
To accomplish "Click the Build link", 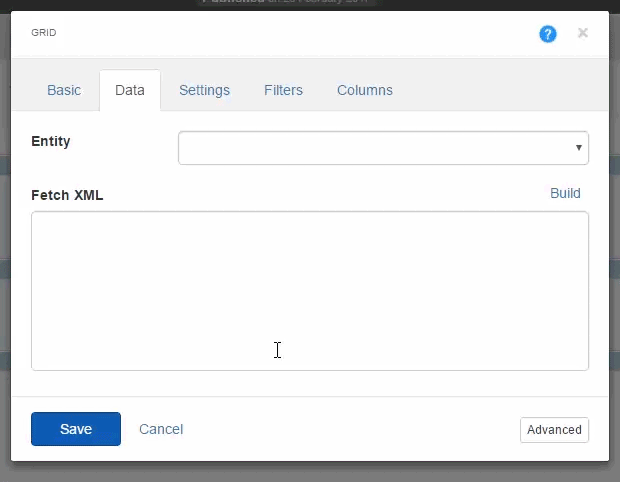I will click(x=565, y=193).
